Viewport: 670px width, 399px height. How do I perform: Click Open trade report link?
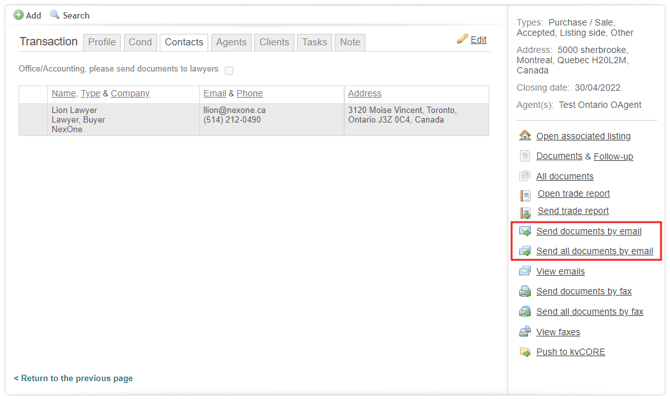click(573, 194)
